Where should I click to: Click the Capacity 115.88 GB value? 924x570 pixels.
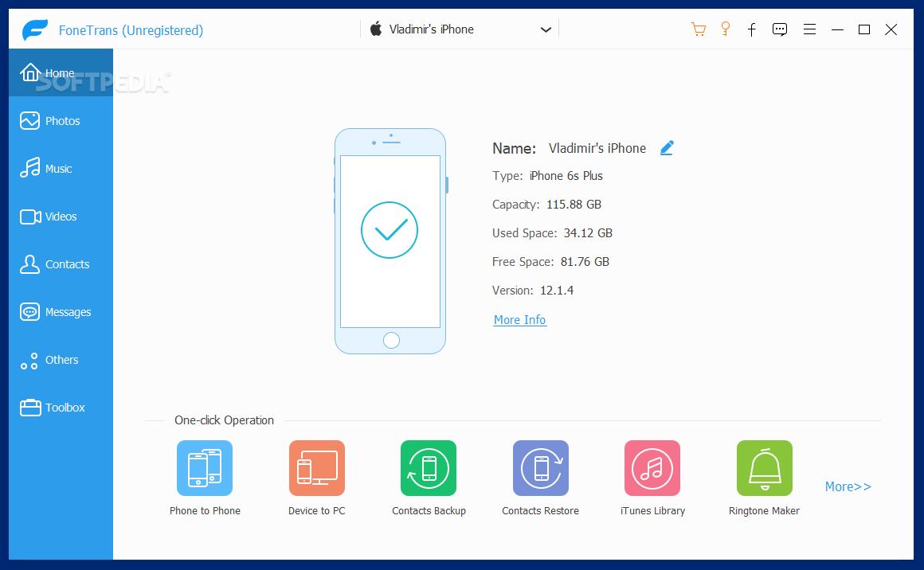574,205
